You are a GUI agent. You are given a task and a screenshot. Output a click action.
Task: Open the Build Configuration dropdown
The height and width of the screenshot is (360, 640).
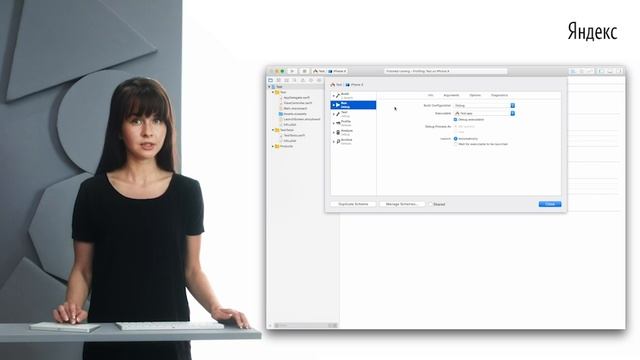coord(484,106)
